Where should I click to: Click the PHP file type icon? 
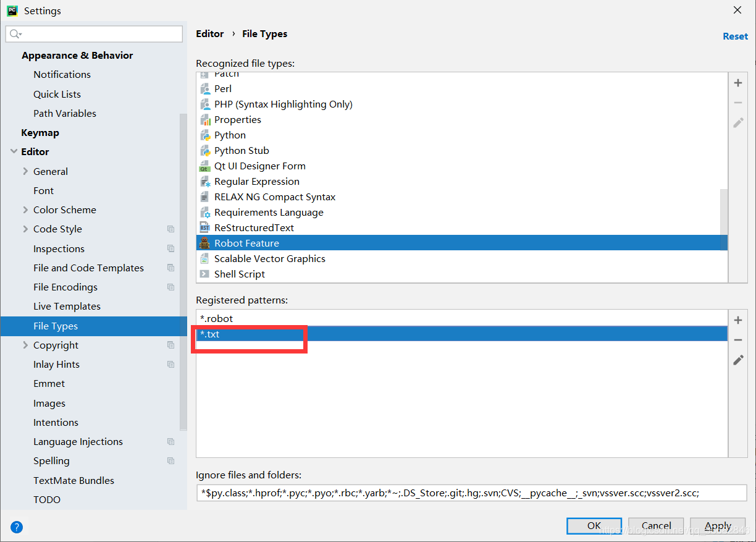205,104
